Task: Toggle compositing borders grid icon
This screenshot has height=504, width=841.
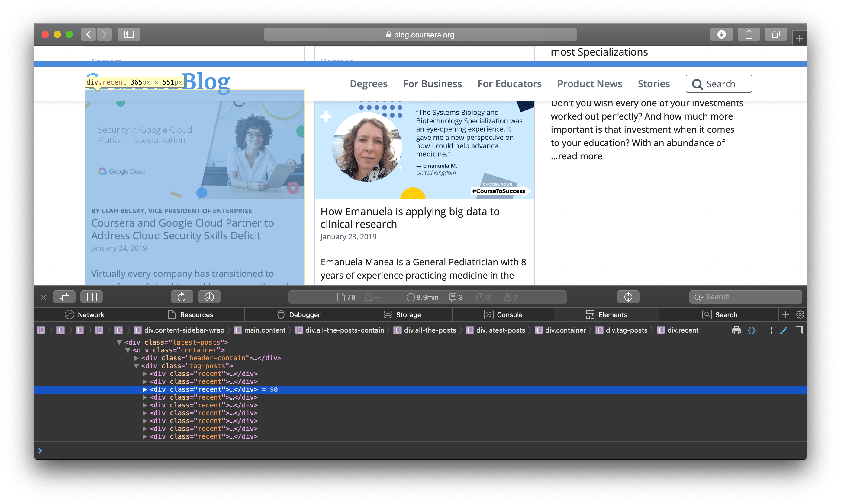Action: (767, 330)
